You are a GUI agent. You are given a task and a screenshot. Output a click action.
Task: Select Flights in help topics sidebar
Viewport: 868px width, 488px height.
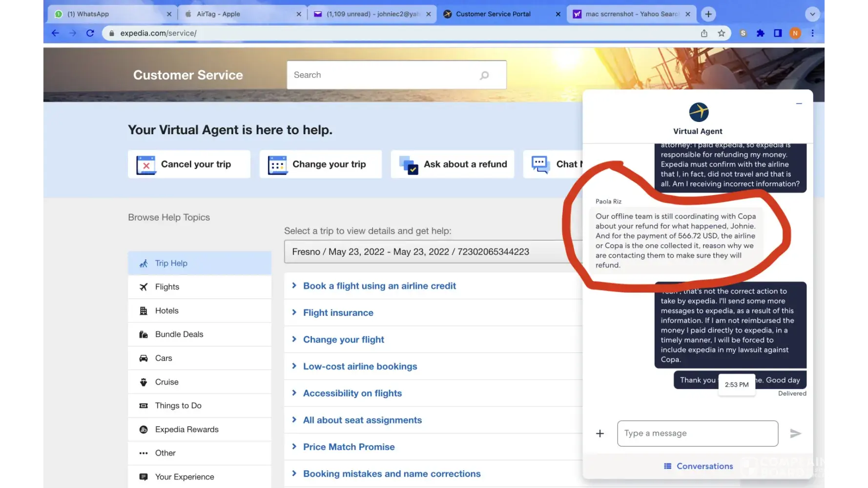[167, 287]
